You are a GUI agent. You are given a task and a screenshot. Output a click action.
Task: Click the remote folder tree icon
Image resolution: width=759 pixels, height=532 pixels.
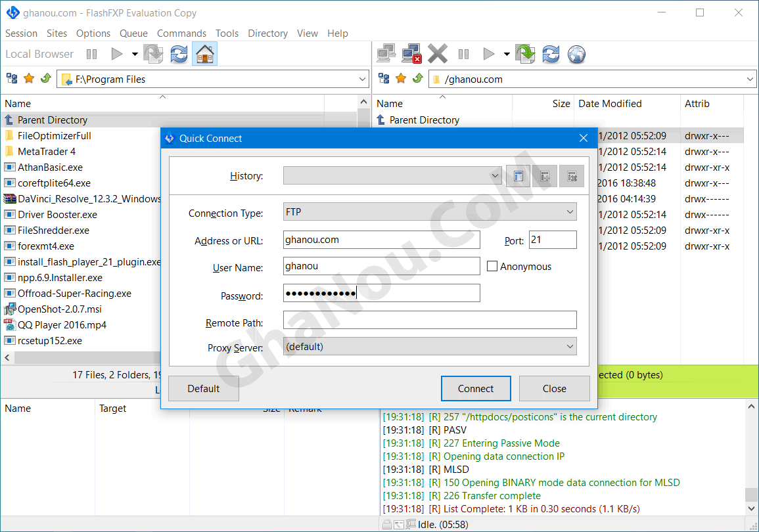point(384,78)
